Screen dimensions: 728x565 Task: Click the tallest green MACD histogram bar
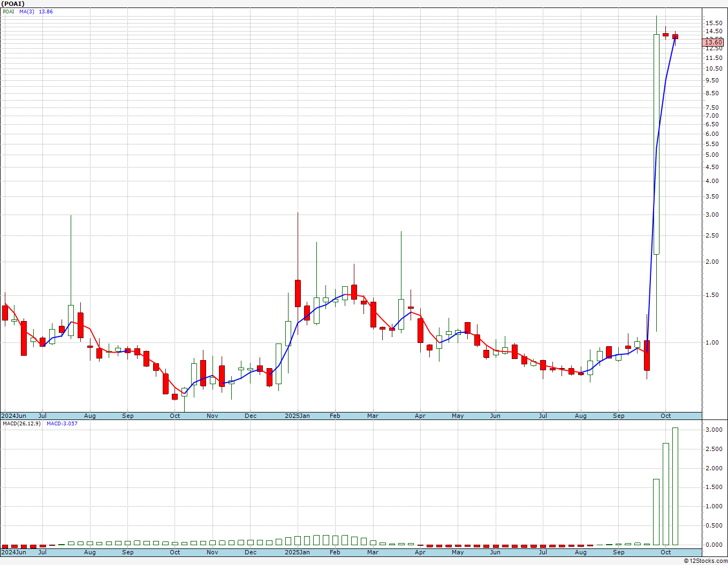click(675, 486)
